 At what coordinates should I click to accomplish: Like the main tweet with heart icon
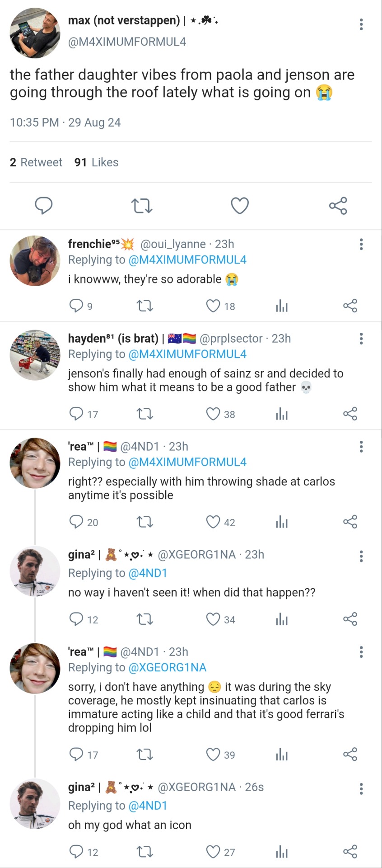(240, 206)
